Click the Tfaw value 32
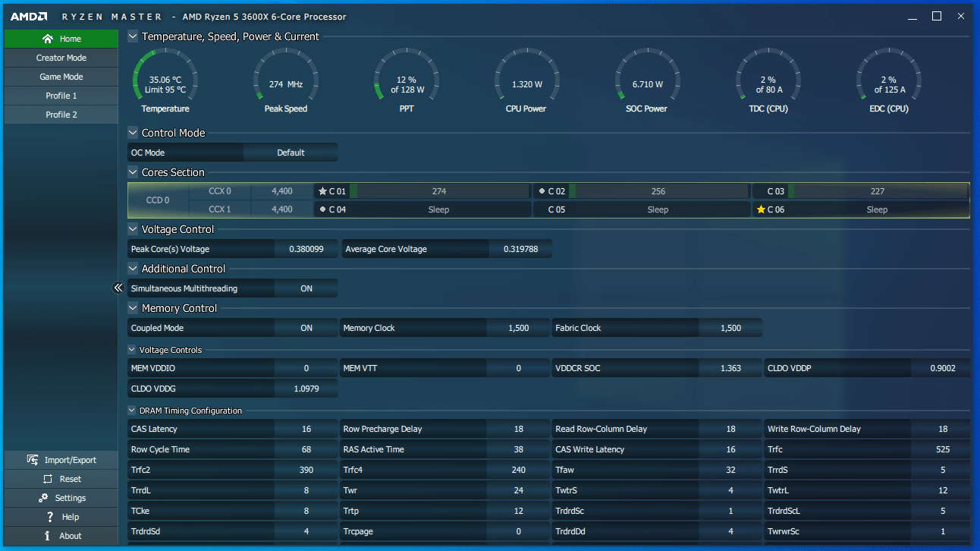 [x=731, y=470]
